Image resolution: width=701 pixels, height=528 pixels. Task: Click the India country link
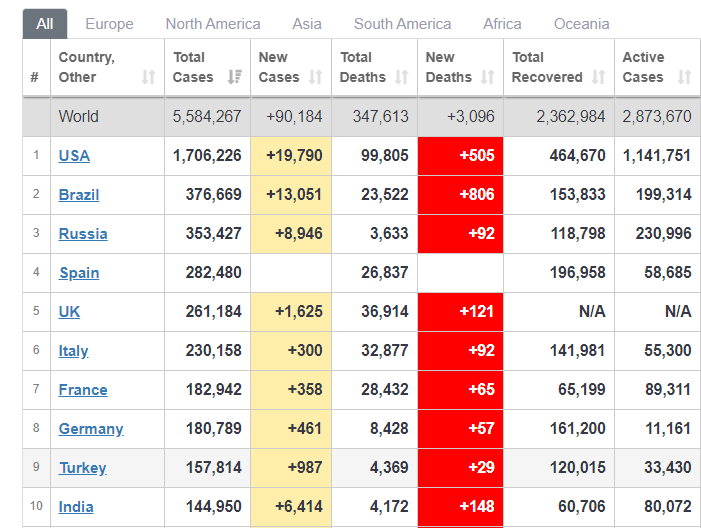tap(76, 506)
